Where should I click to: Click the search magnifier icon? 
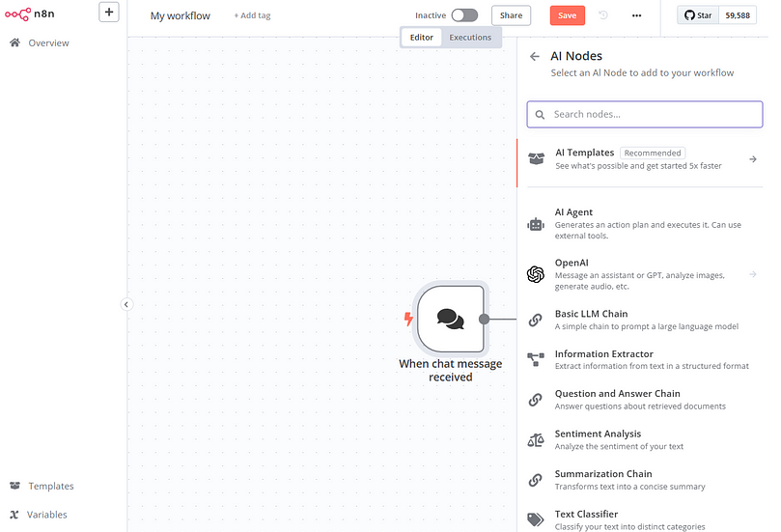[540, 115]
